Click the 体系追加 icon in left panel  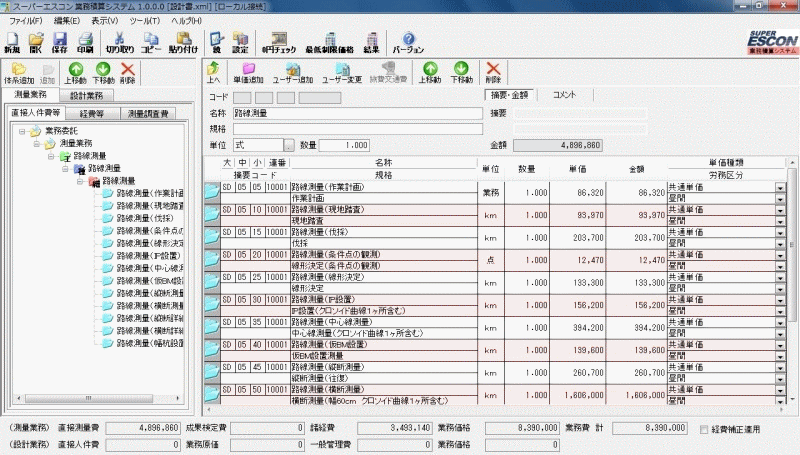[x=19, y=73]
